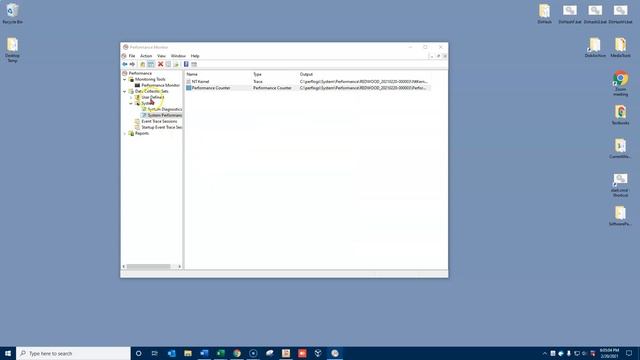The image size is (640, 360).
Task: Open the File menu
Action: pos(132,56)
